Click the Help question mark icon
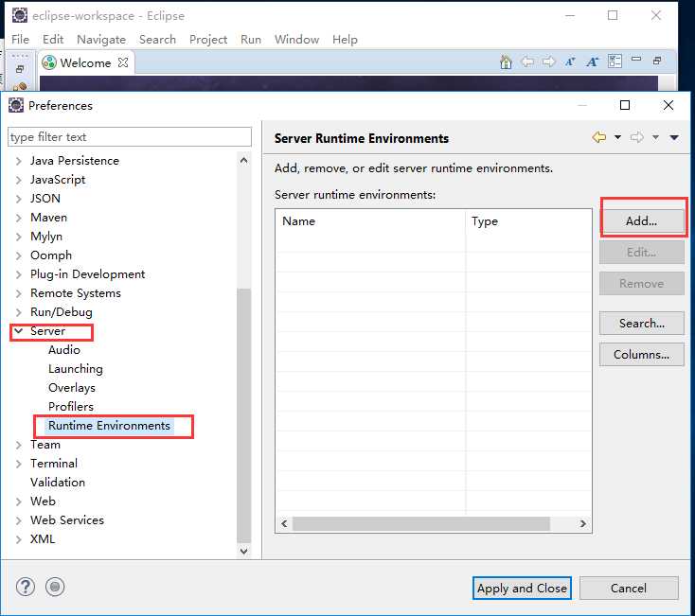The image size is (695, 616). click(26, 588)
